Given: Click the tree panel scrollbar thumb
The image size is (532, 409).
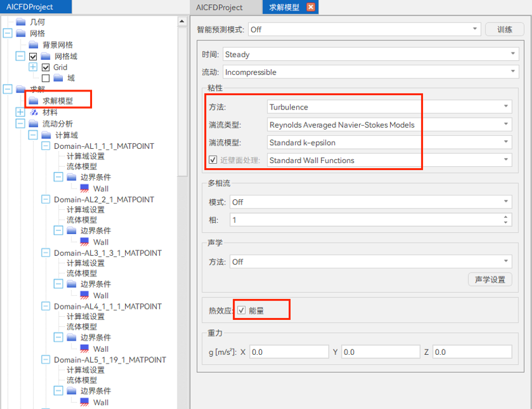Looking at the screenshot, I should pyautogui.click(x=182, y=102).
